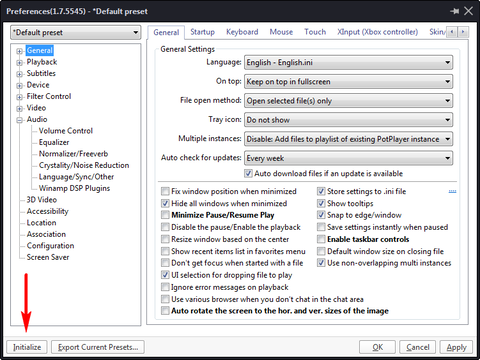
Task: Open the Language dropdown
Action: click(x=348, y=62)
